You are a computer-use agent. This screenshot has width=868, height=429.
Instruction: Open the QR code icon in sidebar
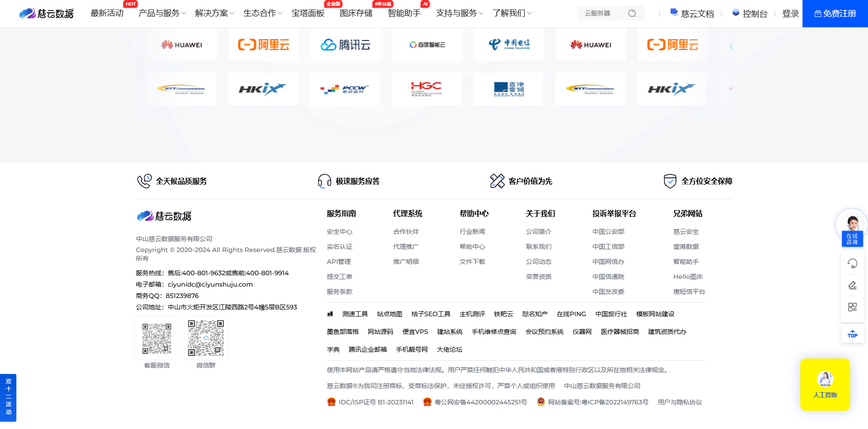click(x=852, y=307)
